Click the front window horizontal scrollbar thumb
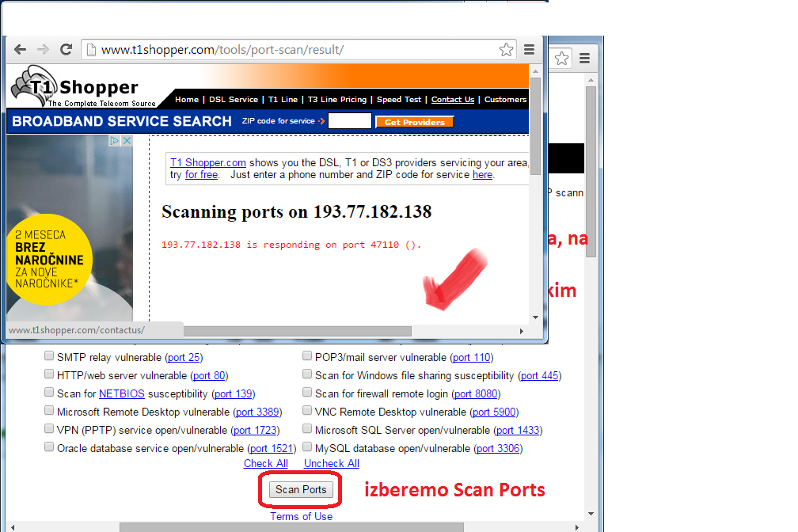 point(297,332)
